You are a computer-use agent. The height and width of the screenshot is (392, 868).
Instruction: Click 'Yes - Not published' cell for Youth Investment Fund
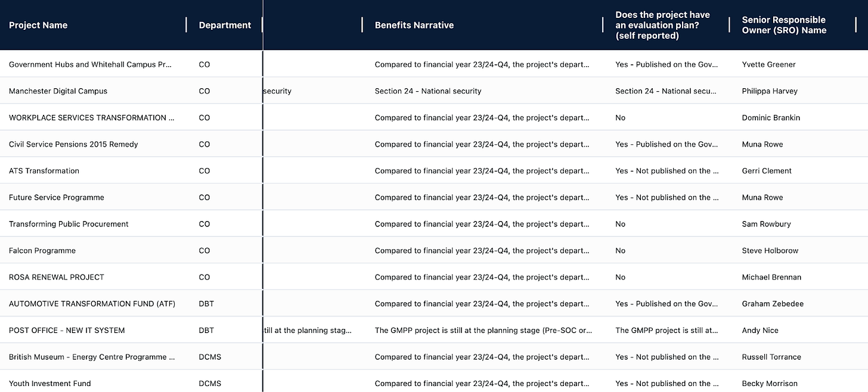coord(667,383)
